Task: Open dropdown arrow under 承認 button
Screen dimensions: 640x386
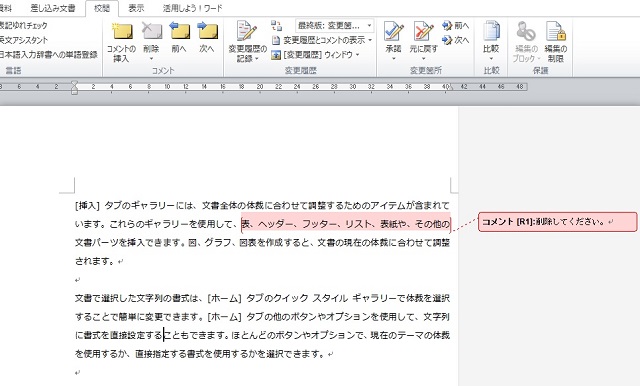Action: coord(393,59)
